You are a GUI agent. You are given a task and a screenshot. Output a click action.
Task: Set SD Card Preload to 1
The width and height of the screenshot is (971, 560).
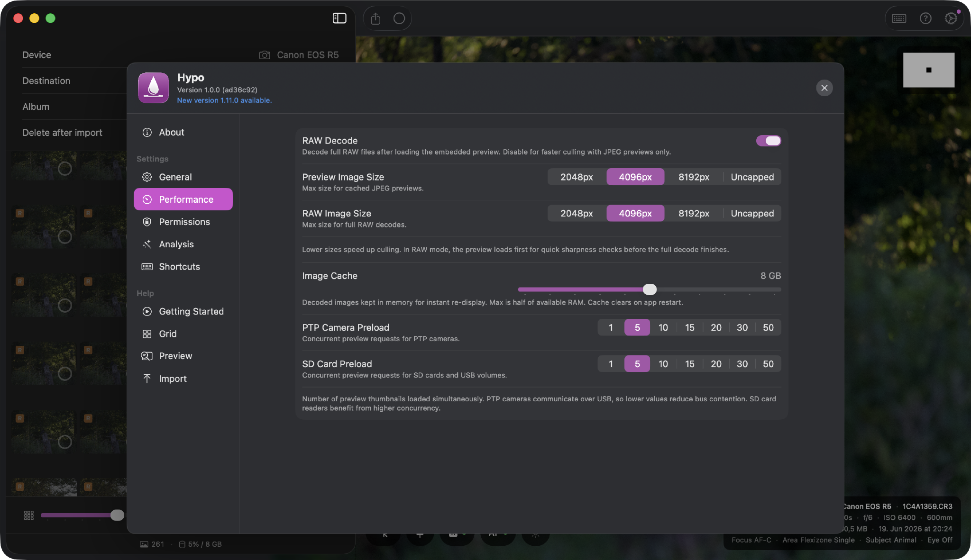[611, 364]
